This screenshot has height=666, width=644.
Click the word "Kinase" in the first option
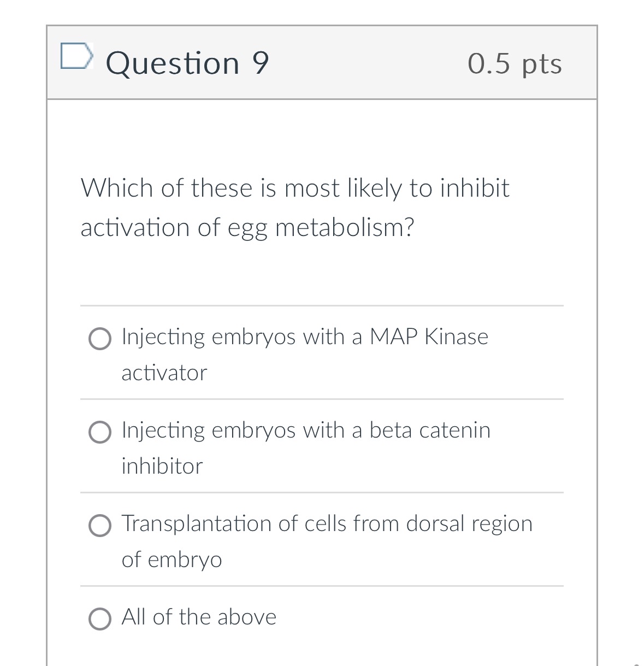(x=456, y=337)
